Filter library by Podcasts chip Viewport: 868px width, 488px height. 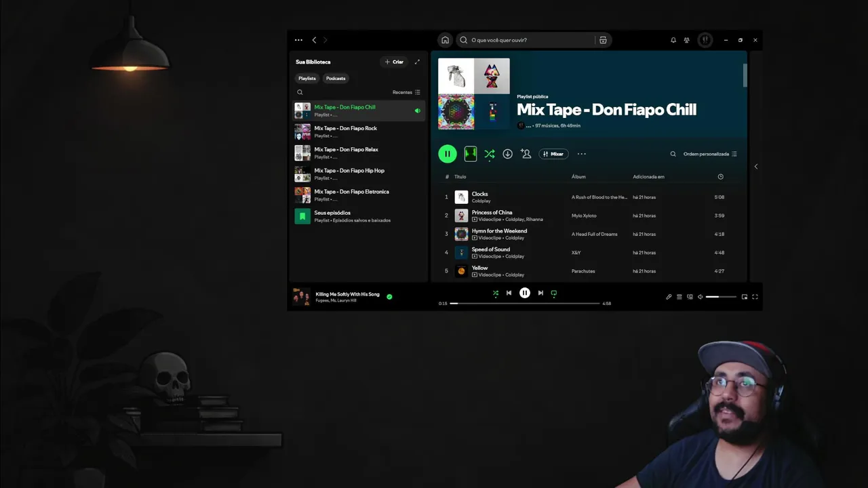pos(336,78)
